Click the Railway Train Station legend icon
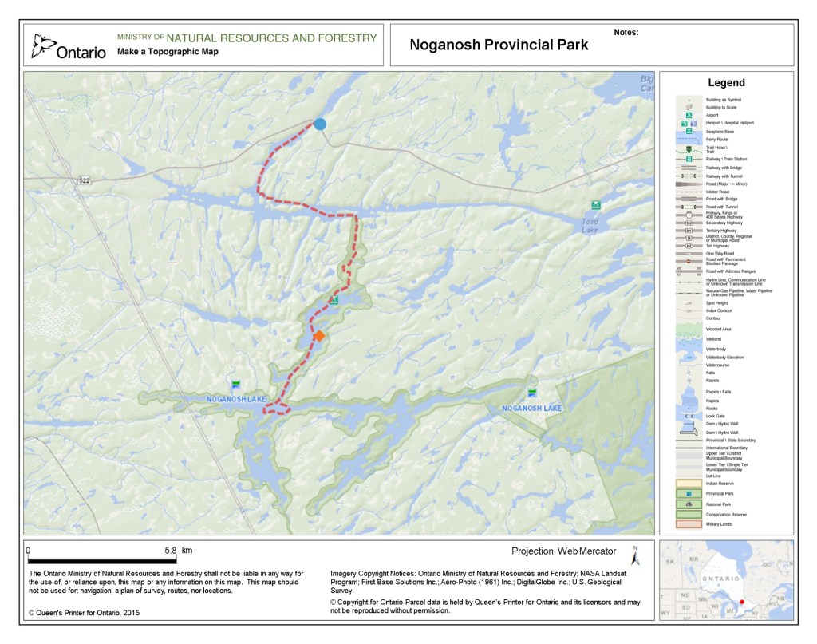Screen dimensions: 817x644 tap(689, 159)
